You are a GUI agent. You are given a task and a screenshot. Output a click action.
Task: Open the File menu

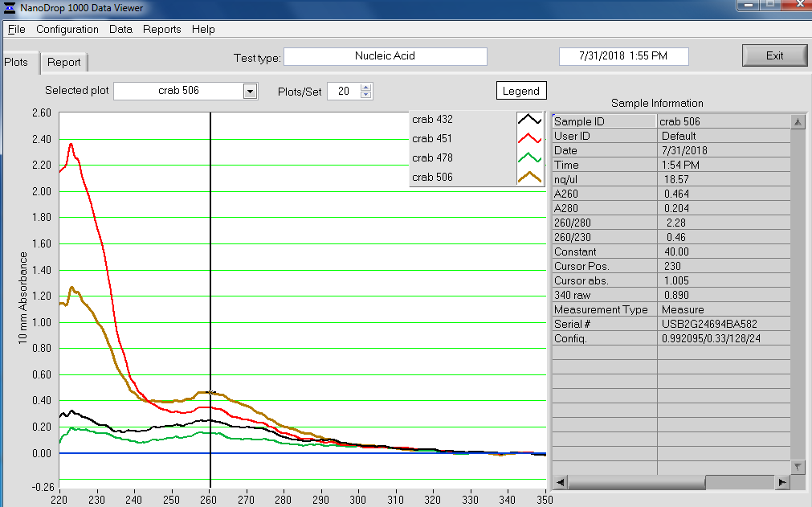16,29
